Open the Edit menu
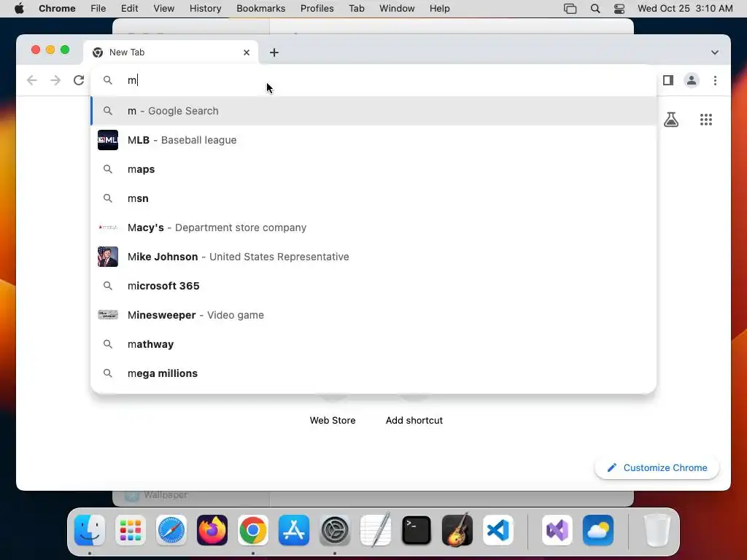This screenshot has width=747, height=560. (x=129, y=9)
